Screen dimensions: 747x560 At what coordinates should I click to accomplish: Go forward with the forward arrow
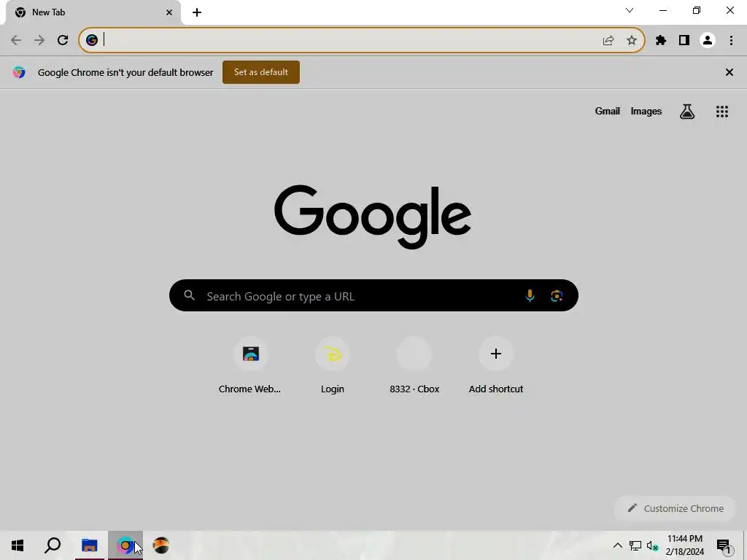click(x=39, y=40)
